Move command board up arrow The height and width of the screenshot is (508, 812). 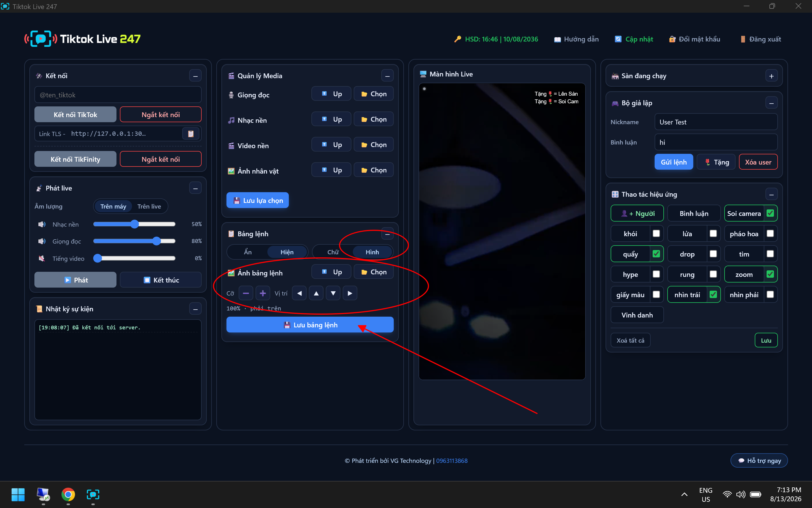click(316, 293)
